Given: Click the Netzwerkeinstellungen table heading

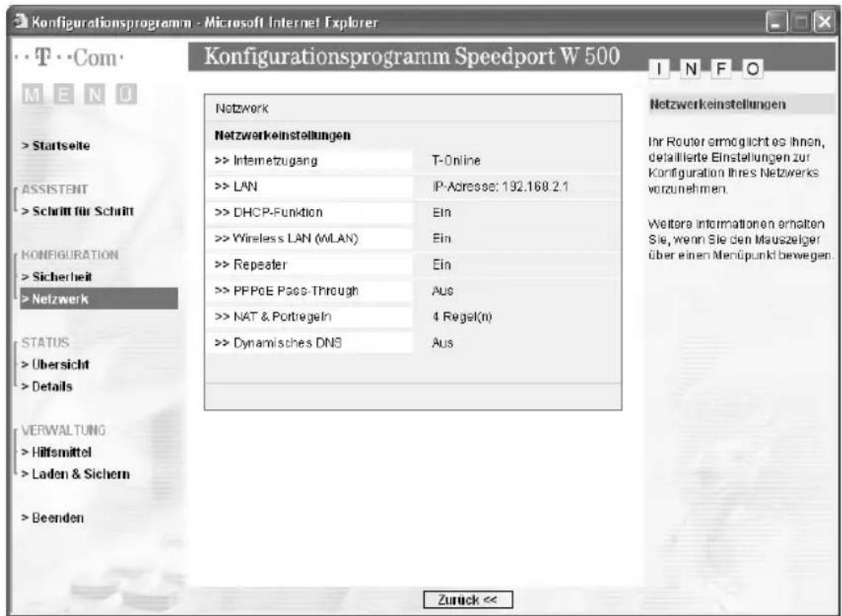Looking at the screenshot, I should [x=282, y=135].
